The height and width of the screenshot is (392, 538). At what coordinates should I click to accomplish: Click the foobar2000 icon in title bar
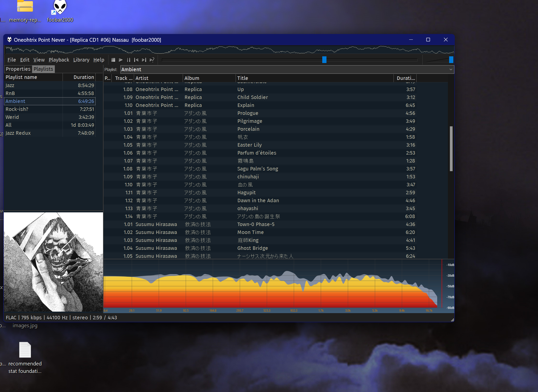coord(9,40)
